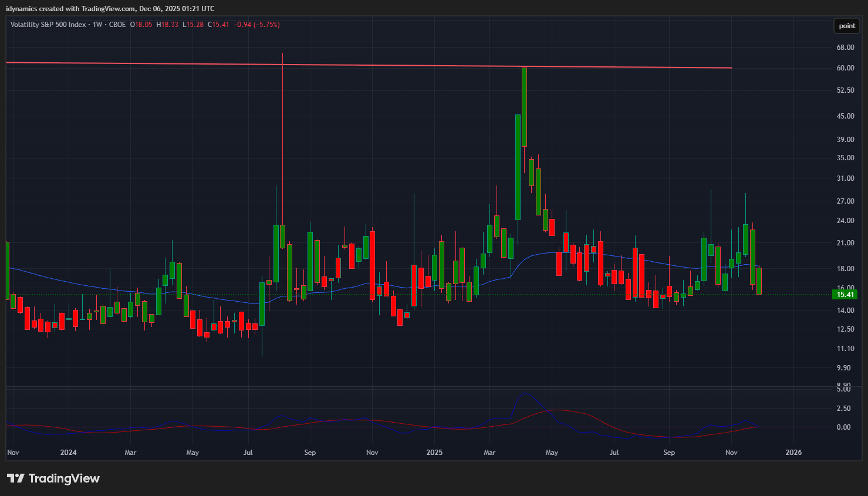Click the CBOE exchange label in the header
The width and height of the screenshot is (868, 496).
pos(117,25)
